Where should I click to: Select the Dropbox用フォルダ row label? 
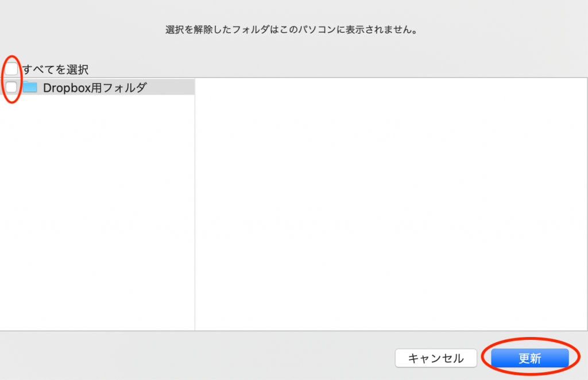95,88
